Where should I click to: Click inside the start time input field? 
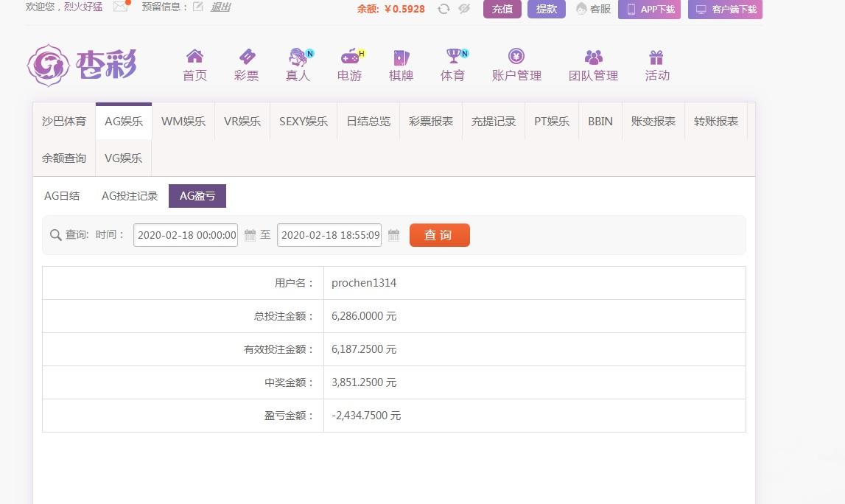tap(184, 235)
